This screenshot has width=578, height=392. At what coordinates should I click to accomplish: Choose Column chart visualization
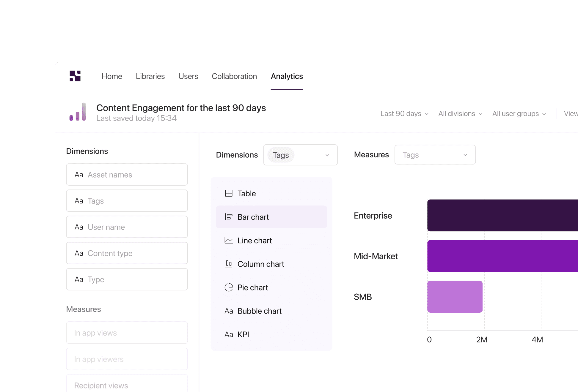[x=271, y=264]
